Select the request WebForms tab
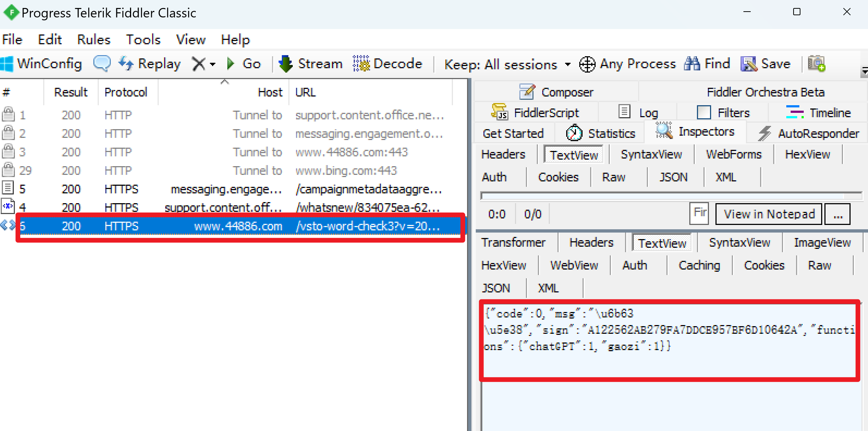The height and width of the screenshot is (431, 868). point(734,155)
